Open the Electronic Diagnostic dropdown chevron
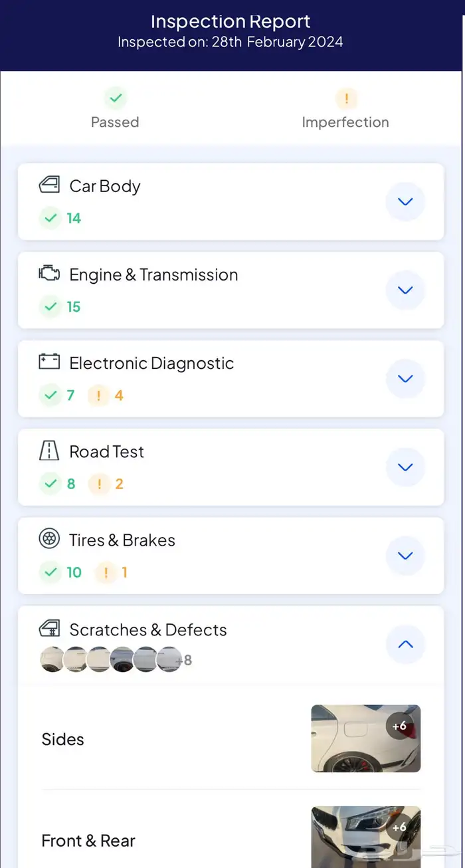Screen dimensions: 465x868 [405, 378]
